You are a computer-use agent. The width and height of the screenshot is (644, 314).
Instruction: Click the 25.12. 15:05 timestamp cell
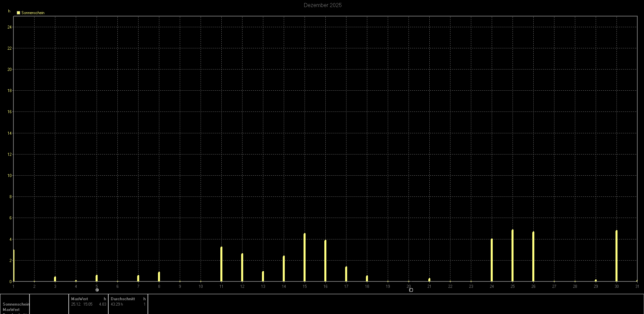pyautogui.click(x=82, y=304)
